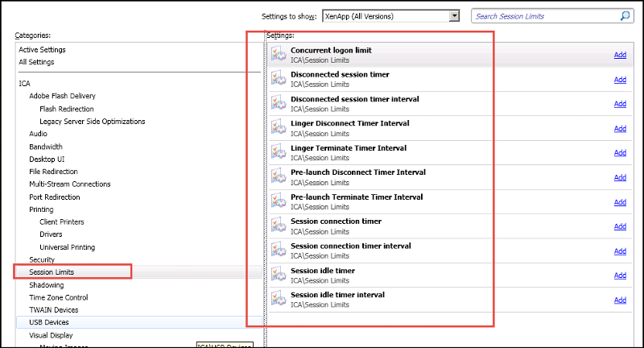Select the Shadowing category
Viewport: 644px width, 348px height.
[x=46, y=285]
